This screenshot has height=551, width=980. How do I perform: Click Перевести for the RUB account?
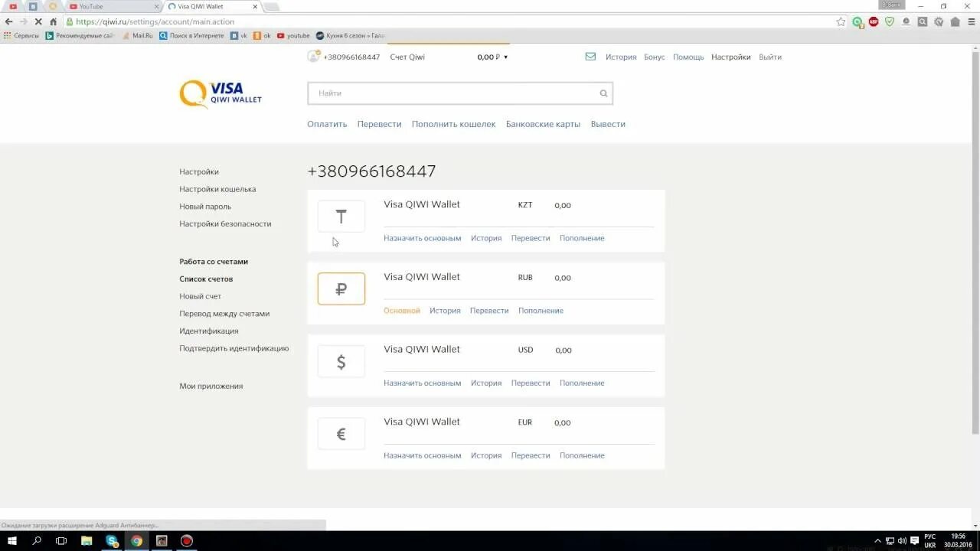point(489,311)
